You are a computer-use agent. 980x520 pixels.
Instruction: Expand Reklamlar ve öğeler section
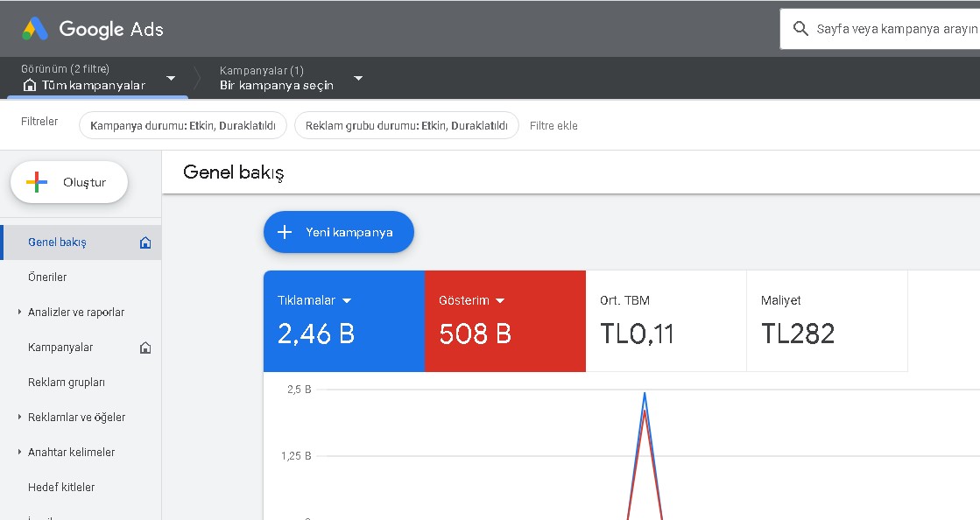click(19, 417)
